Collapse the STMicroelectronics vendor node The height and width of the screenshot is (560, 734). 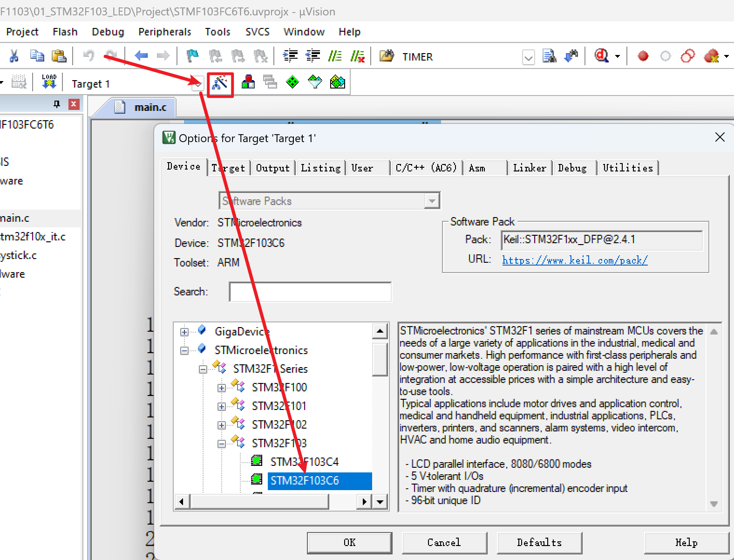[184, 350]
